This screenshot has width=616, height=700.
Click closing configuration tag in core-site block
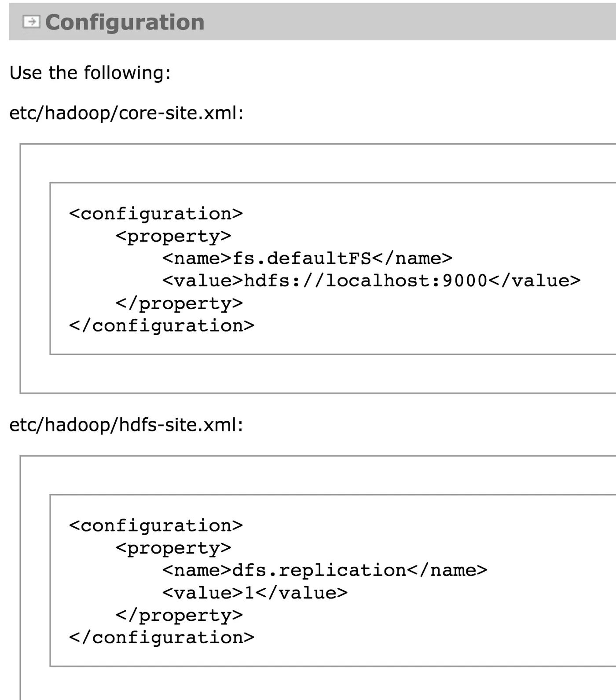pos(161,326)
